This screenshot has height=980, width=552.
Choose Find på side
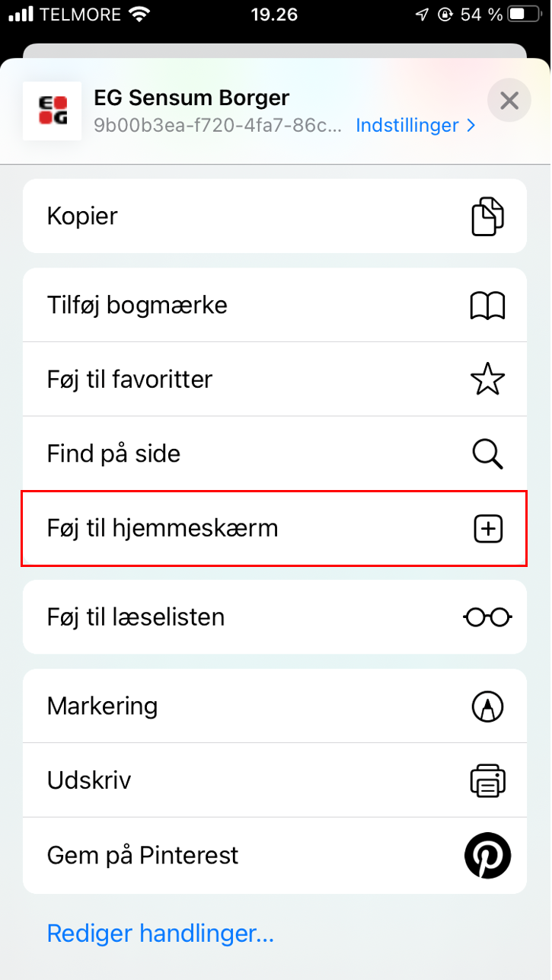275,454
